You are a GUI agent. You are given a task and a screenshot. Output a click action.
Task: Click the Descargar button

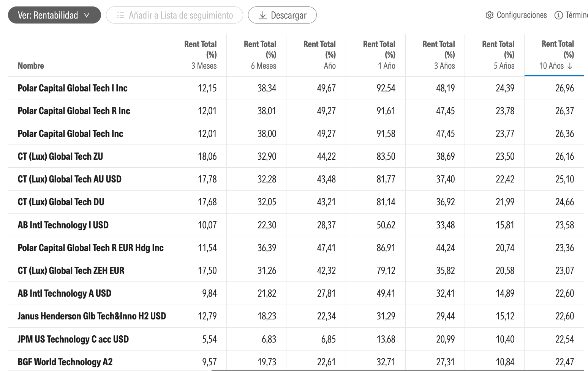coord(282,15)
